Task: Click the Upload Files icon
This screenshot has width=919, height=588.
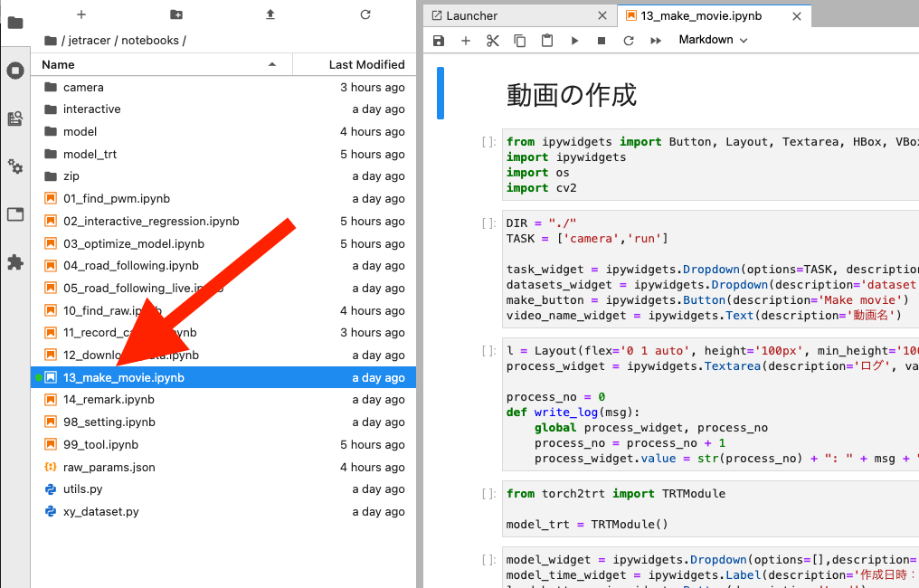Action: (270, 14)
